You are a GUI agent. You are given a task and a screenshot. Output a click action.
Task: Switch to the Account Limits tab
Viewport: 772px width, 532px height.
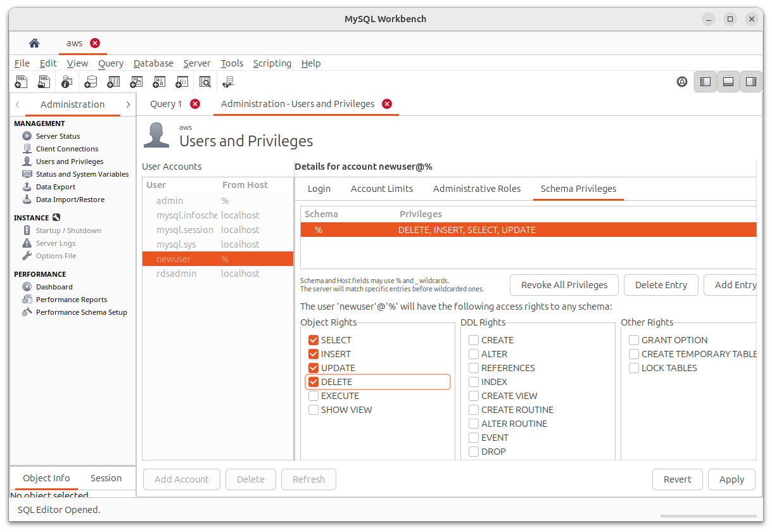coord(382,189)
